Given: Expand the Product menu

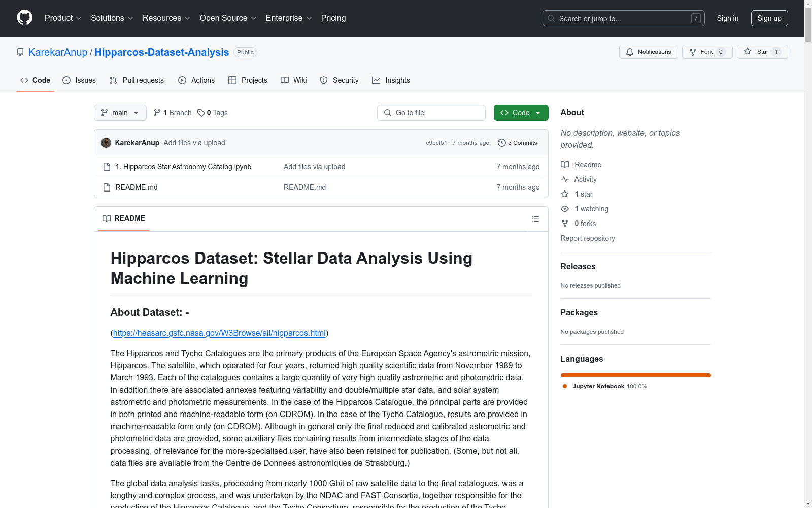Looking at the screenshot, I should [x=63, y=18].
